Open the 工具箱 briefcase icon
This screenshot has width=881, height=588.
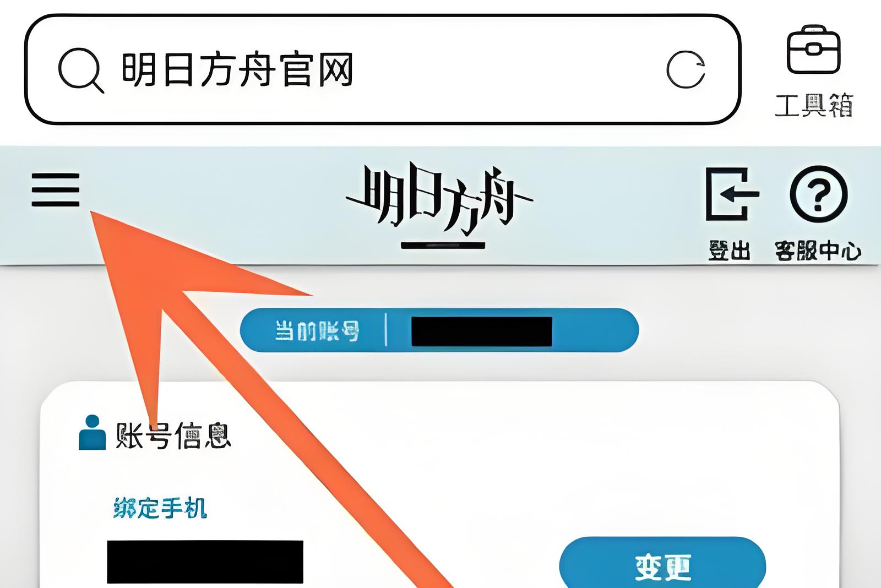(814, 50)
